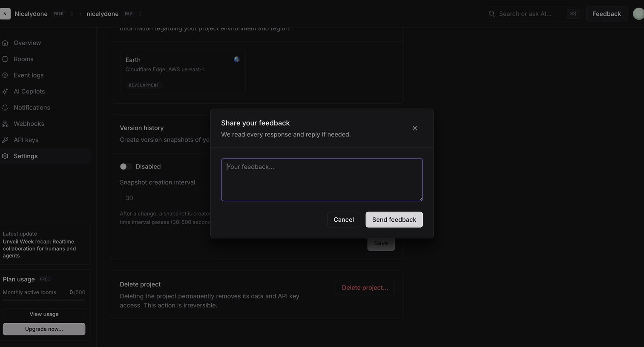Click the Nicelydone N workspace avatar

[5, 14]
